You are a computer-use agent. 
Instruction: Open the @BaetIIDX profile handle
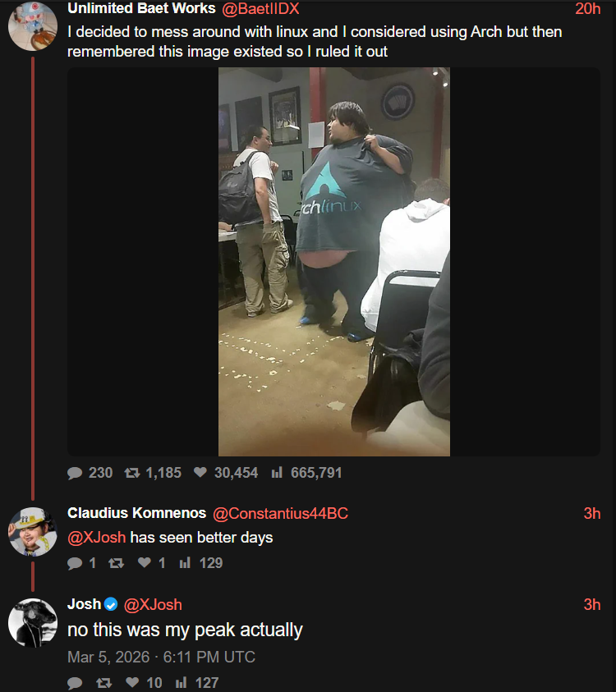click(260, 9)
